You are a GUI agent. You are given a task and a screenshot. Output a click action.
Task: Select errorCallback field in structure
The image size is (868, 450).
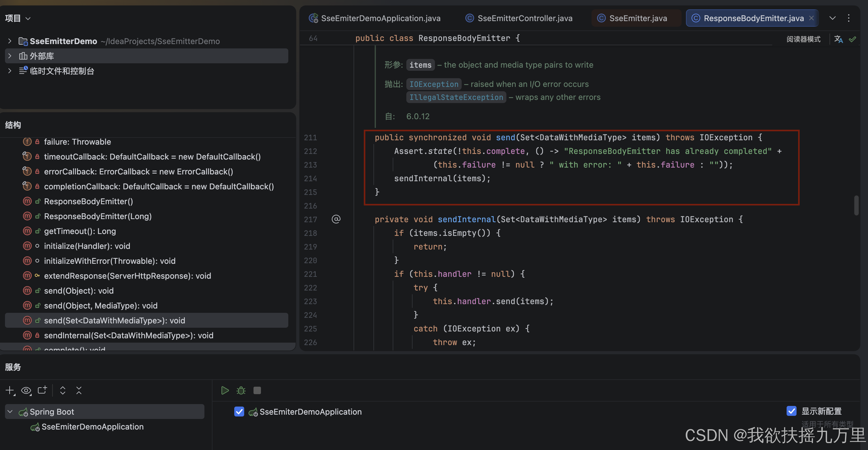coord(139,171)
